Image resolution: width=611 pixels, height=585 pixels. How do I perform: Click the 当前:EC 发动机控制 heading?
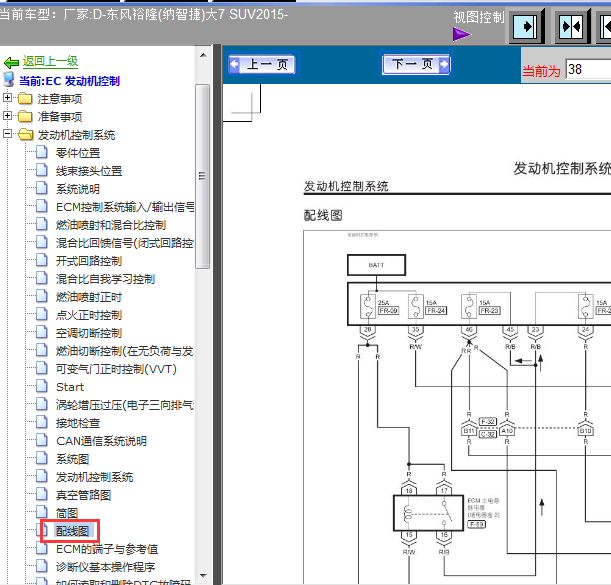69,81
